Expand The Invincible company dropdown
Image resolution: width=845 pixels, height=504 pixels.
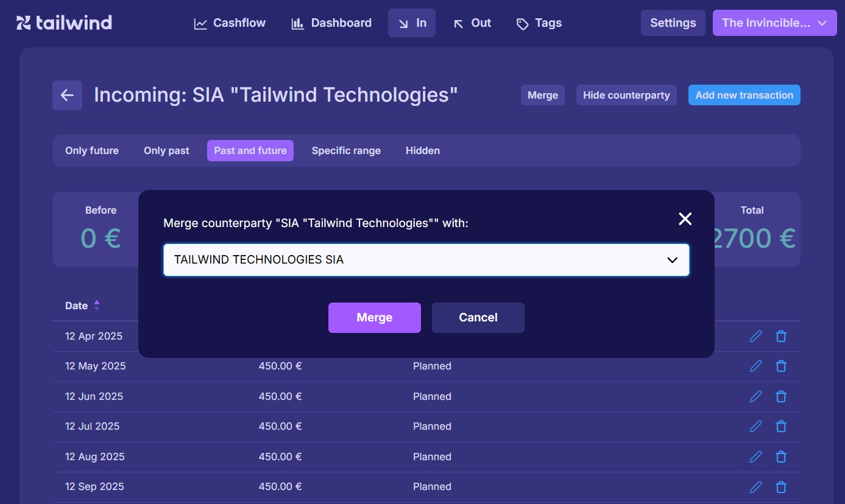[x=774, y=23]
